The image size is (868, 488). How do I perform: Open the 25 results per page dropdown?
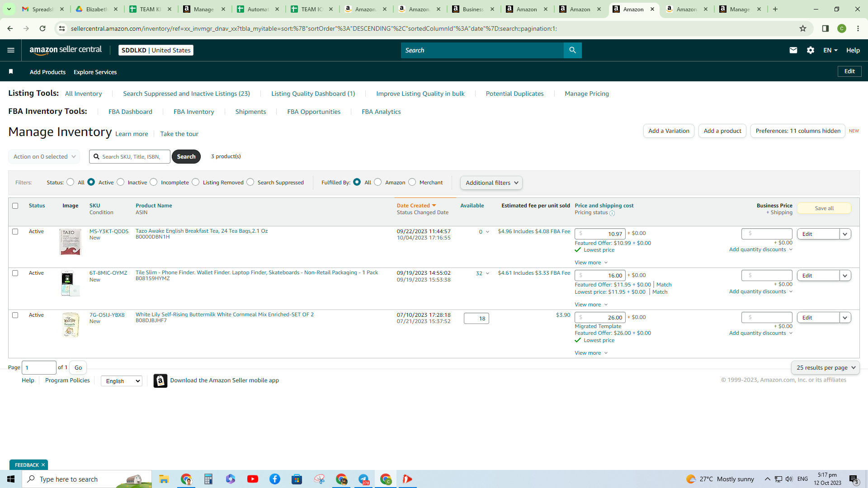(826, 368)
